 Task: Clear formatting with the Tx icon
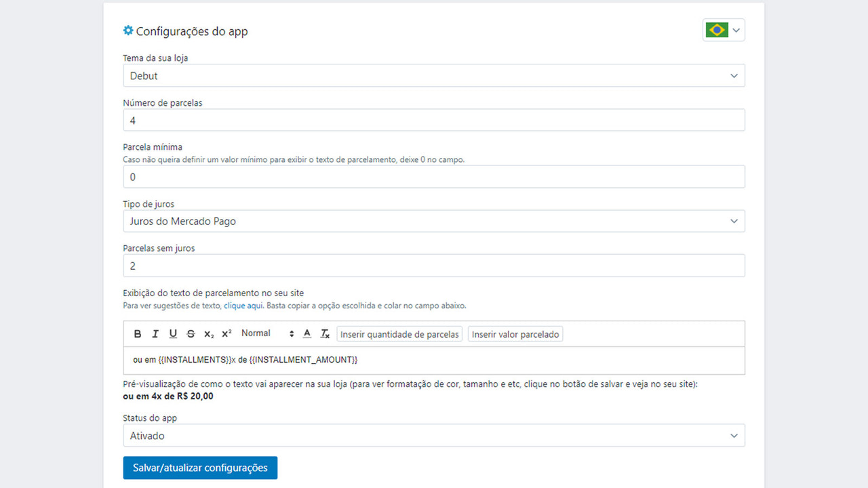pos(325,333)
